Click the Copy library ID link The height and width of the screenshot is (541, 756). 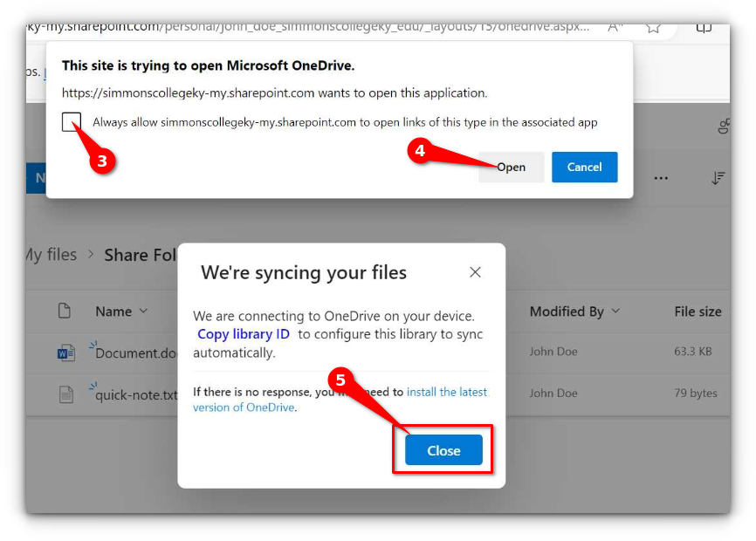244,334
